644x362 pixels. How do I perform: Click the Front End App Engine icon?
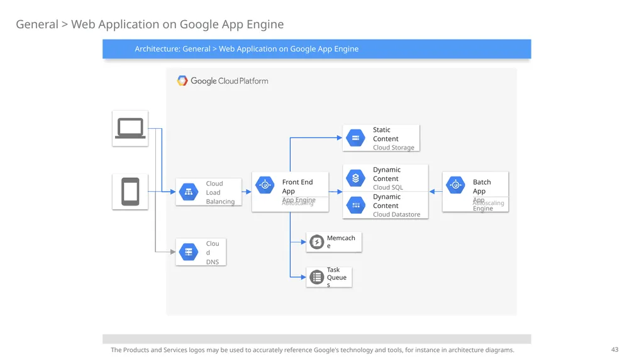point(265,185)
